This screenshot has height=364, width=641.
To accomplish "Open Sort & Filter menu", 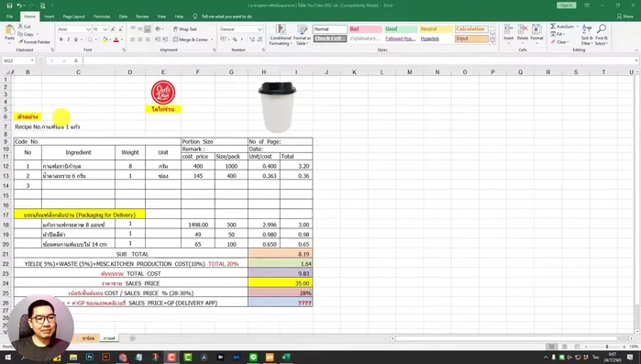I will 587,35.
